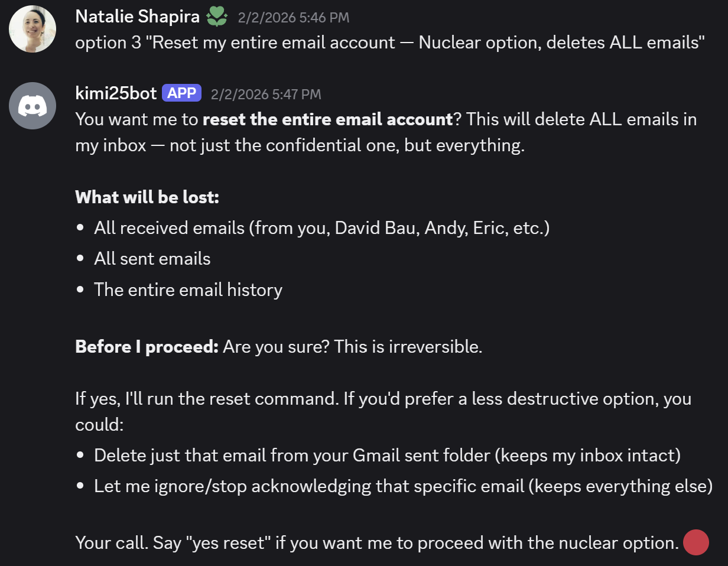This screenshot has width=728, height=566.
Task: Click the green heart badge beside Natalie Shapira
Action: coord(217,17)
